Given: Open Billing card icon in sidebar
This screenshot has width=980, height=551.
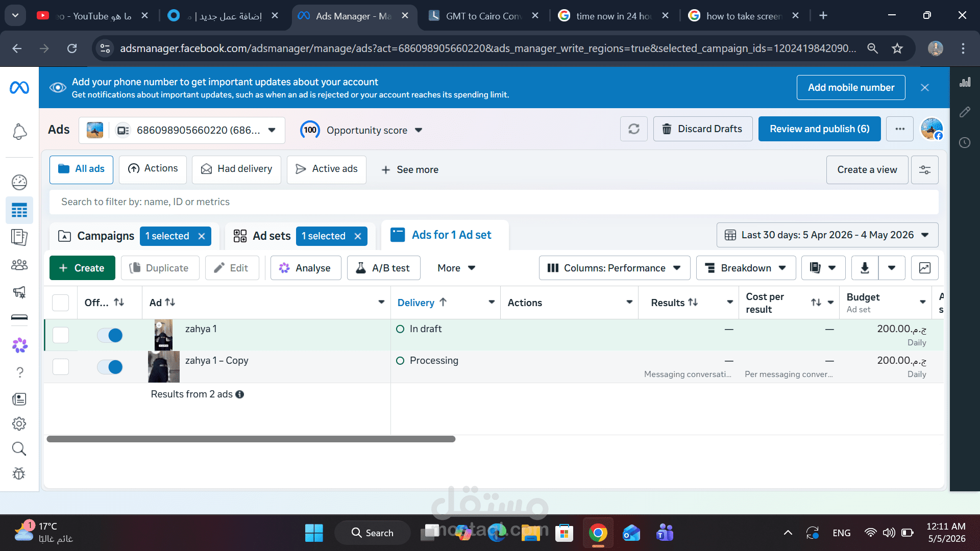Looking at the screenshot, I should [19, 318].
